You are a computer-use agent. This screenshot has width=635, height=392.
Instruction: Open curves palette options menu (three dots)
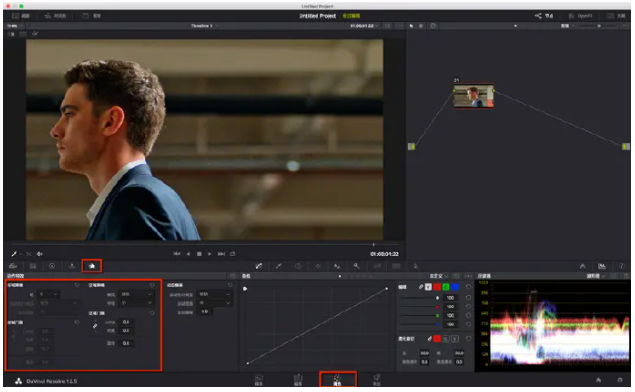click(x=469, y=276)
